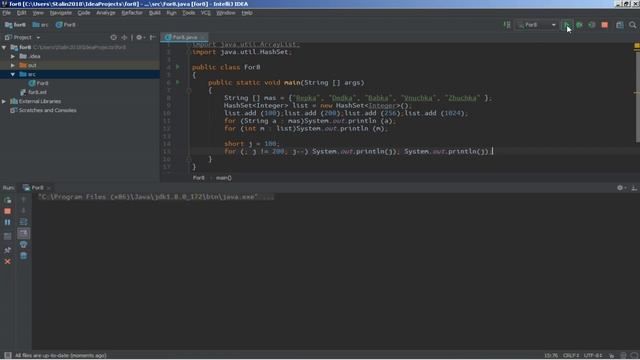Open the Analyze menu
Screen dimensions: 640x360
pos(106,13)
